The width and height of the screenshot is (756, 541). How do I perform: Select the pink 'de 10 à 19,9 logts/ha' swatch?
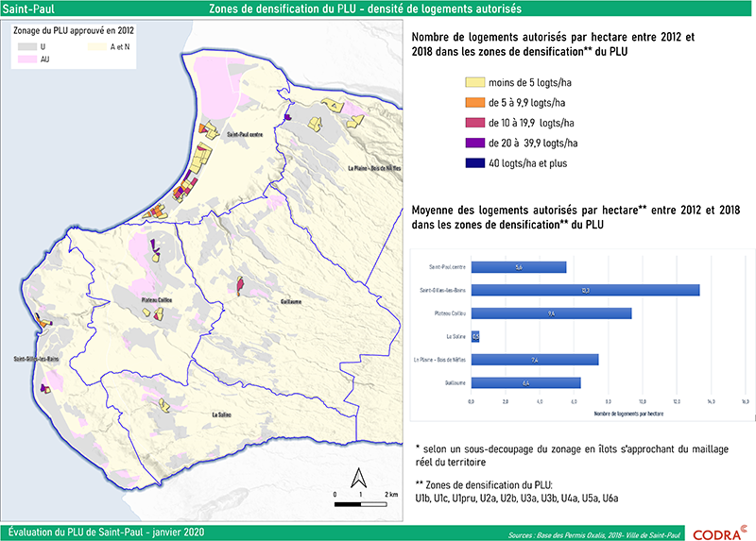point(474,123)
